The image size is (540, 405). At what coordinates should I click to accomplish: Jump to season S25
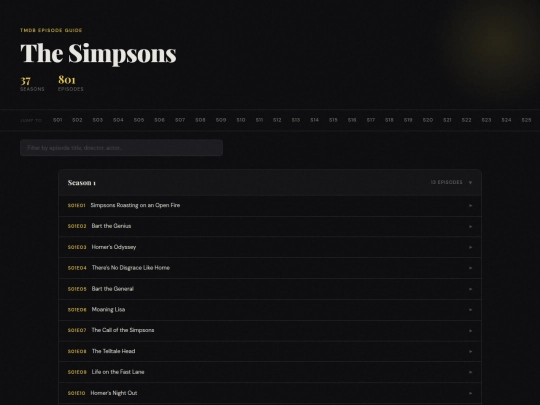click(526, 120)
